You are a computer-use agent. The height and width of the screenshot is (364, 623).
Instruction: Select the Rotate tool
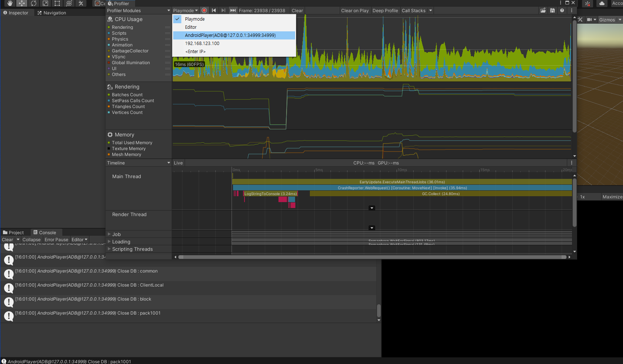[x=34, y=3]
